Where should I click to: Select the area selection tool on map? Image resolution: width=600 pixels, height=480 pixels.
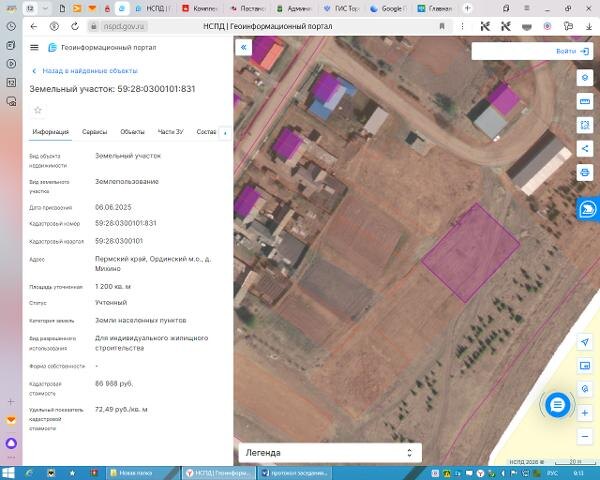tap(585, 125)
